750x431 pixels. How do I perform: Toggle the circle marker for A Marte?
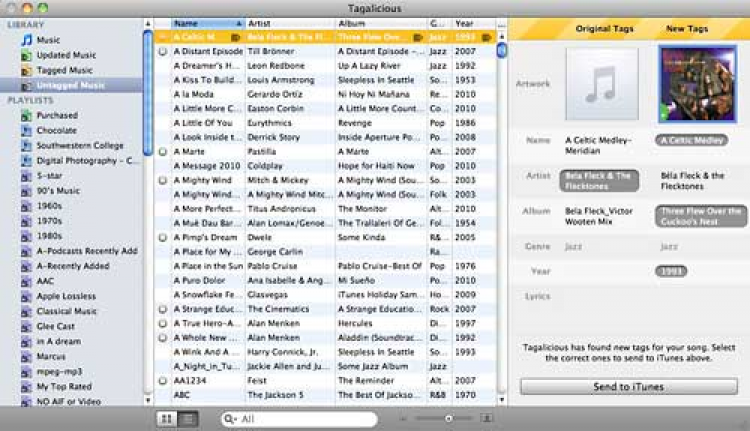coord(163,152)
